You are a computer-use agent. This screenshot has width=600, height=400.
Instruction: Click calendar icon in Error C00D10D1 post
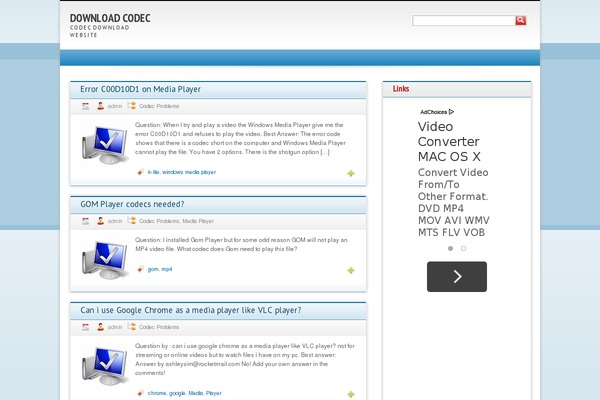[x=85, y=106]
